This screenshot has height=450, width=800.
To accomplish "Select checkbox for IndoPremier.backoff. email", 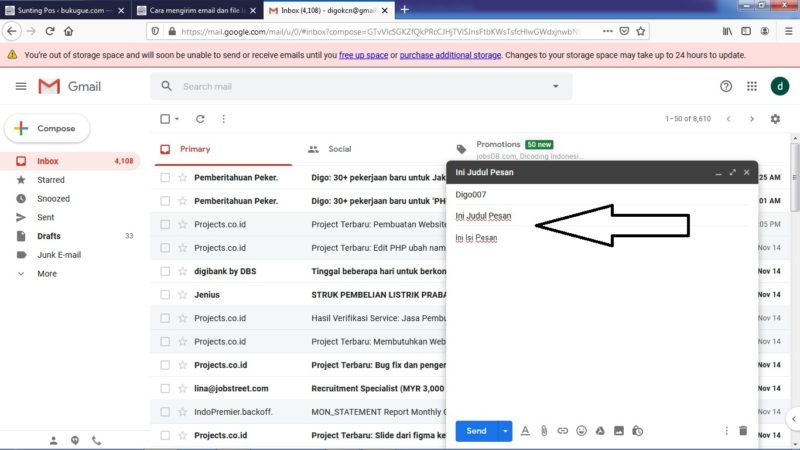I will [x=165, y=412].
